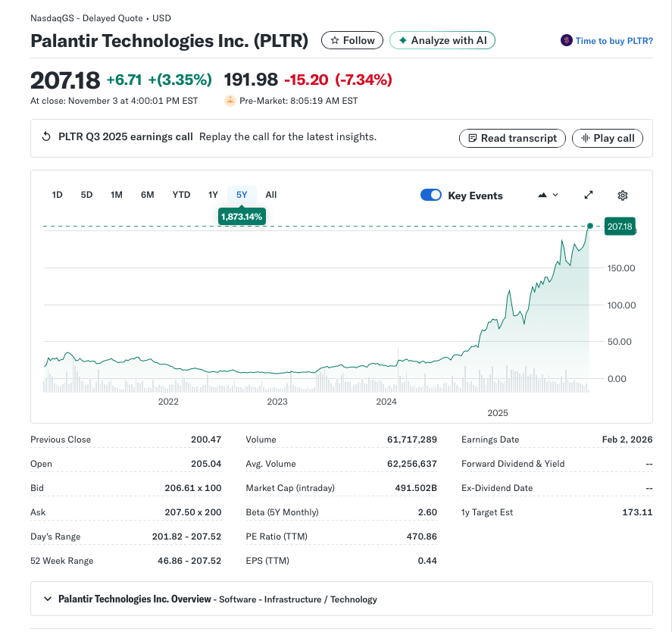Click the pre-market sunrise icon
This screenshot has width=672, height=632.
(230, 101)
